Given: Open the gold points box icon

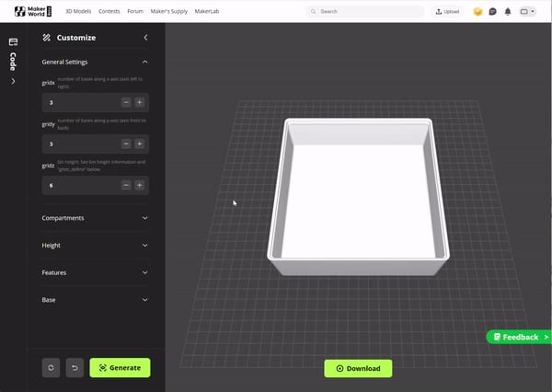Looking at the screenshot, I should 477,12.
